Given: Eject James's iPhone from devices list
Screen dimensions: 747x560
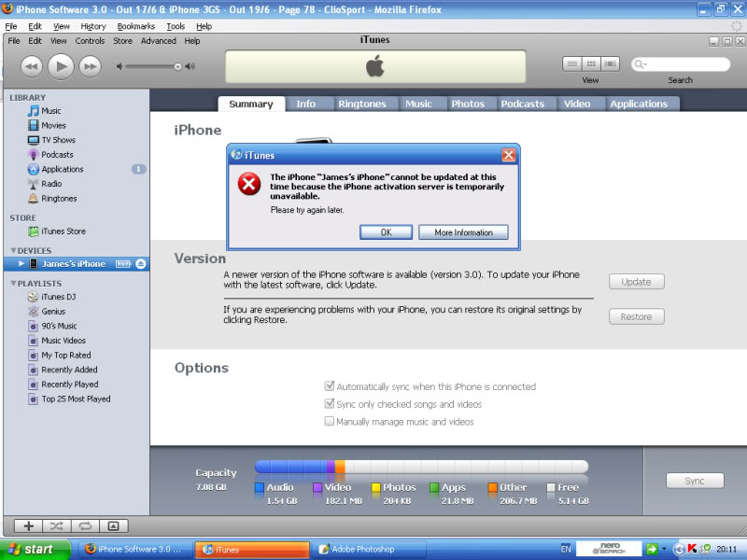Looking at the screenshot, I should (x=140, y=264).
